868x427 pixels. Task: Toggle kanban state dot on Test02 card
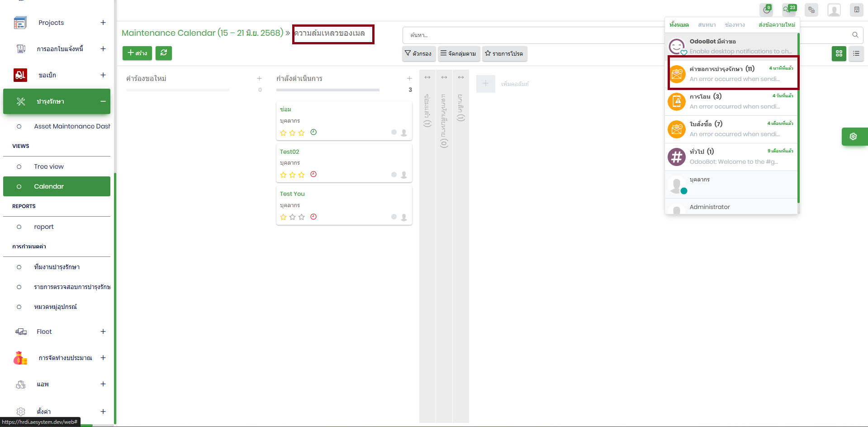394,175
